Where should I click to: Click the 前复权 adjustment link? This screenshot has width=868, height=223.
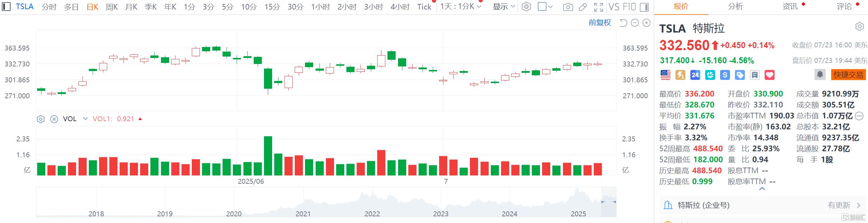click(x=600, y=23)
